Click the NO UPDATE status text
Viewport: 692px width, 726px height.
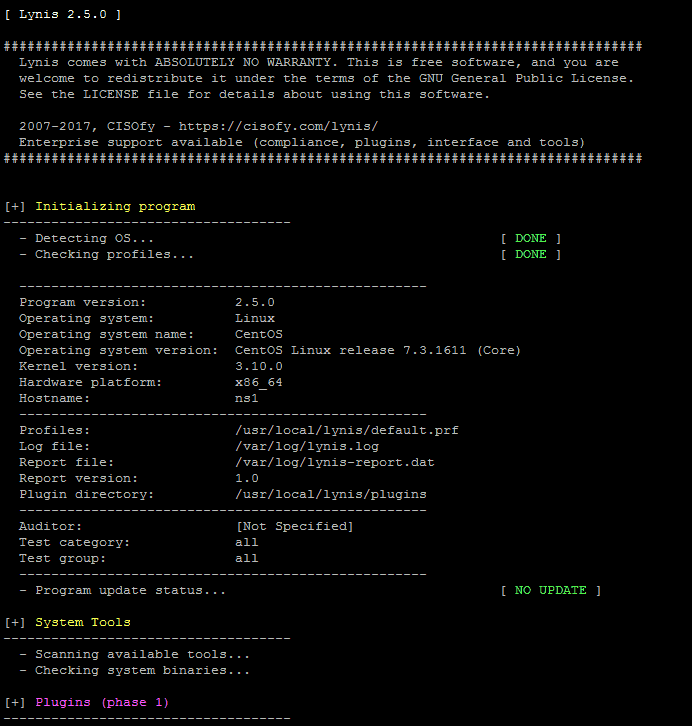click(x=551, y=590)
